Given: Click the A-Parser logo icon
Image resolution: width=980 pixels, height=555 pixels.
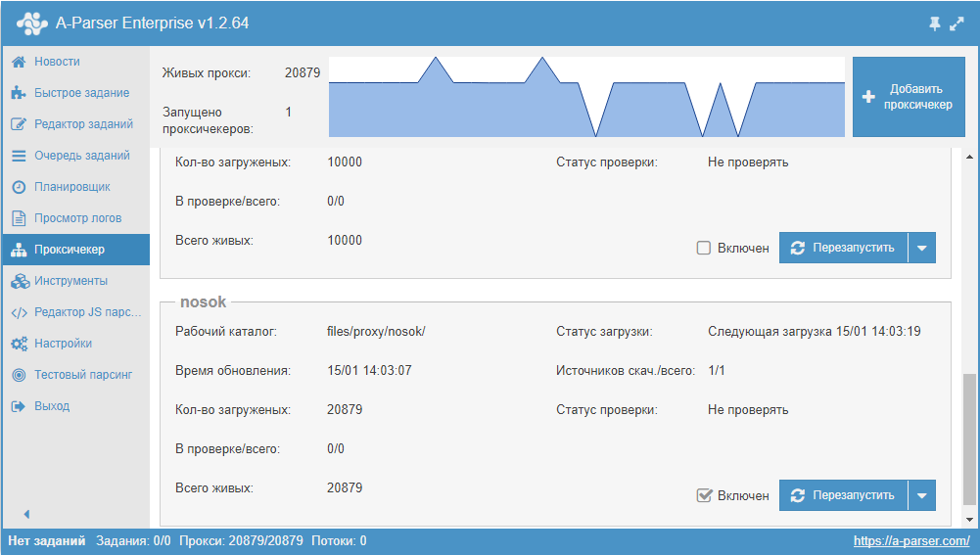Looking at the screenshot, I should pos(32,23).
